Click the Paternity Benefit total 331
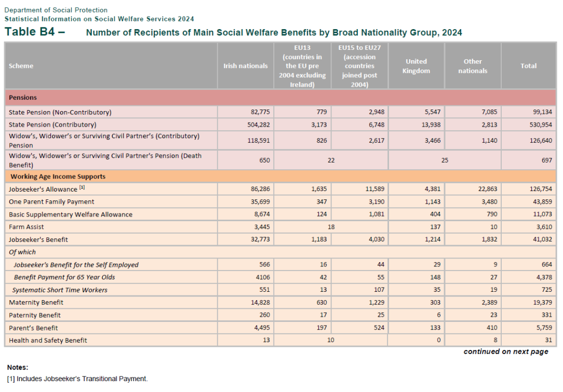The height and width of the screenshot is (392, 563). click(x=547, y=315)
